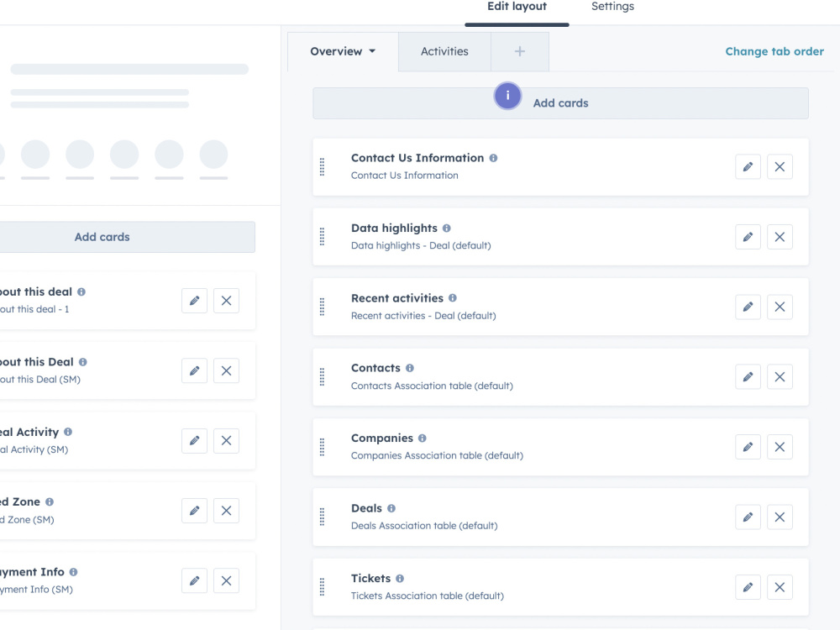Click Change tab order link
This screenshot has height=630, width=840.
(774, 51)
